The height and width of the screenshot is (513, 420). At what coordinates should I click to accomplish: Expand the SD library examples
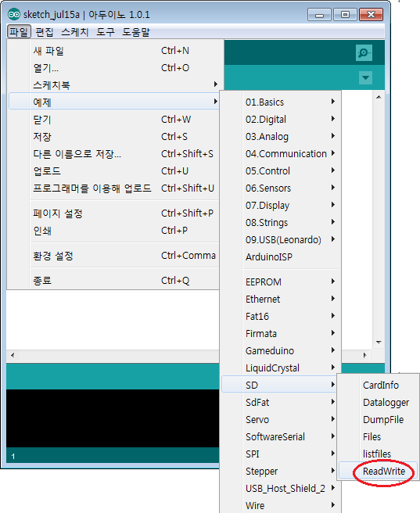[281, 385]
